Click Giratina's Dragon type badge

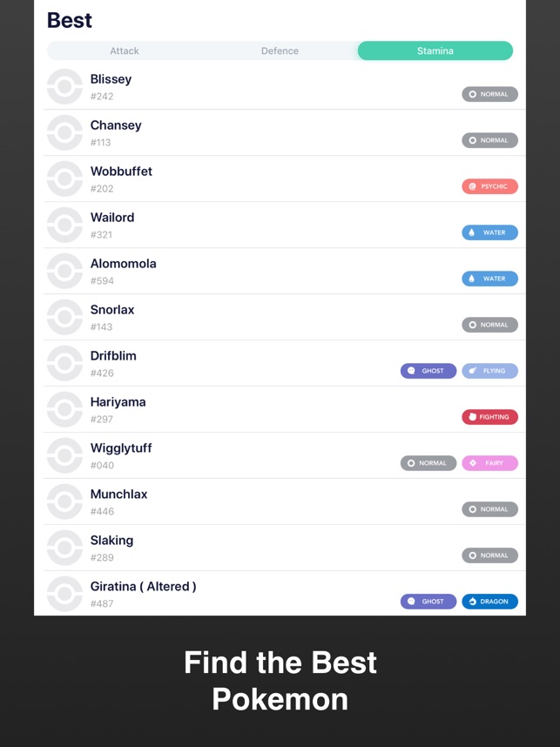pos(489,602)
